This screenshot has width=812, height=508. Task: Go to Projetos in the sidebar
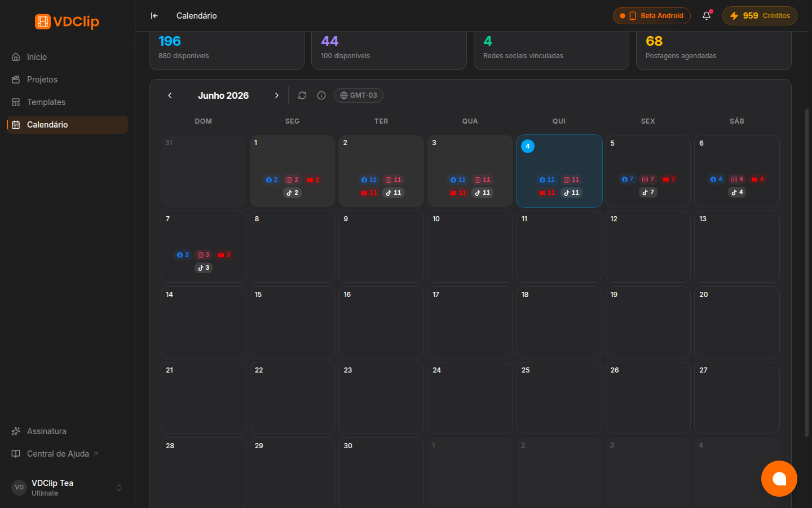click(67, 80)
